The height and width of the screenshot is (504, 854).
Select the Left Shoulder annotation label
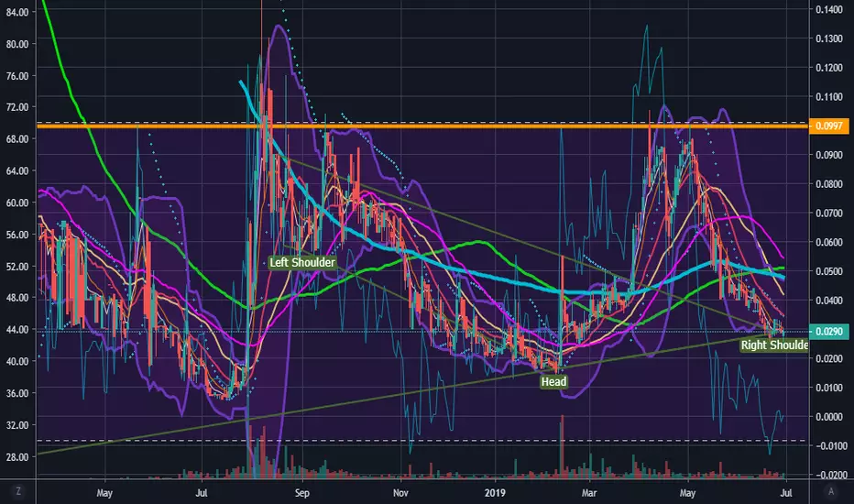coord(302,263)
